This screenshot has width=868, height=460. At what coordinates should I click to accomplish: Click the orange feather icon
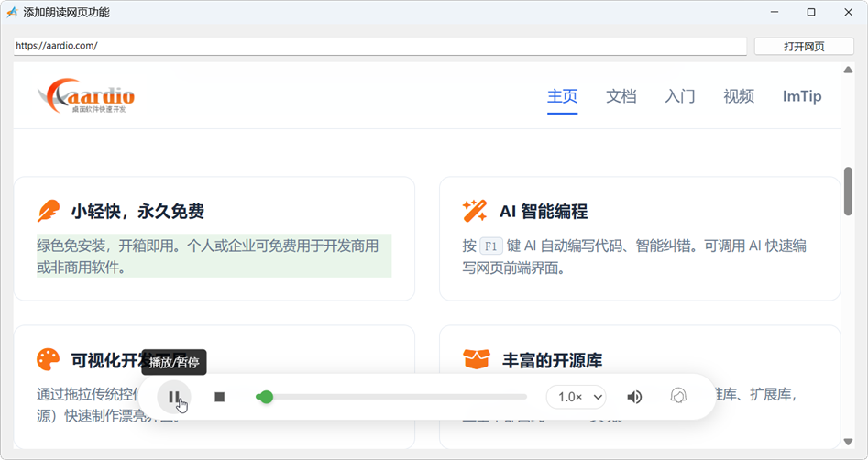tap(48, 212)
